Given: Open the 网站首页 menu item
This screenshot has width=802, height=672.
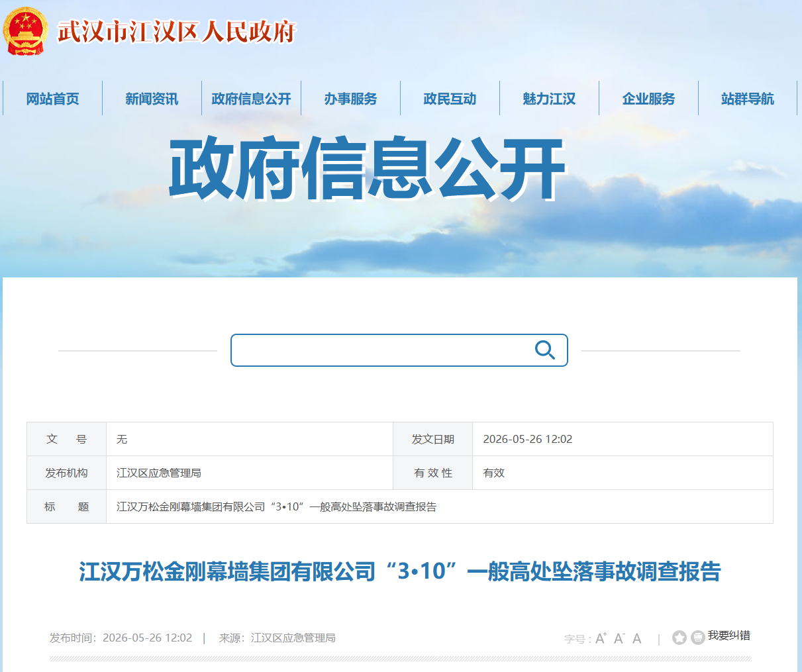Looking at the screenshot, I should 52,99.
